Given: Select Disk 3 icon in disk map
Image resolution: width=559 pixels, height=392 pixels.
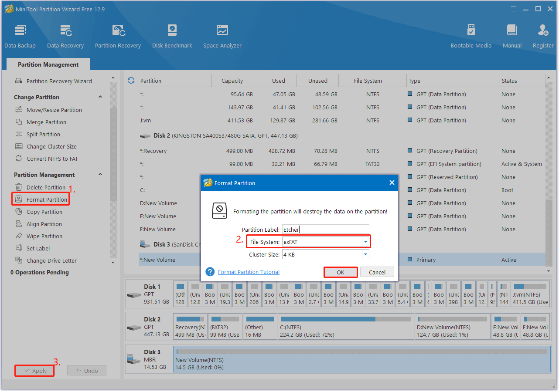Looking at the screenshot, I should click(x=133, y=360).
